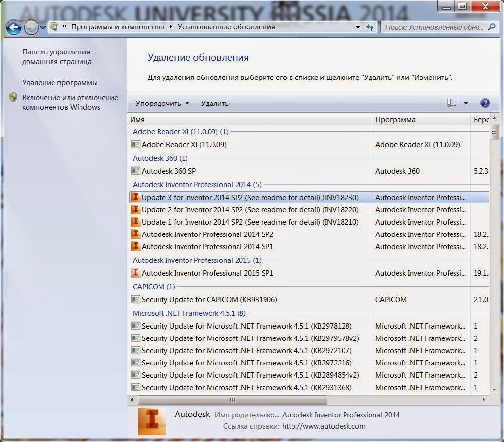The width and height of the screenshot is (504, 442).
Task: Maximize the Установленные обновления window
Action: pyautogui.click(x=463, y=6)
